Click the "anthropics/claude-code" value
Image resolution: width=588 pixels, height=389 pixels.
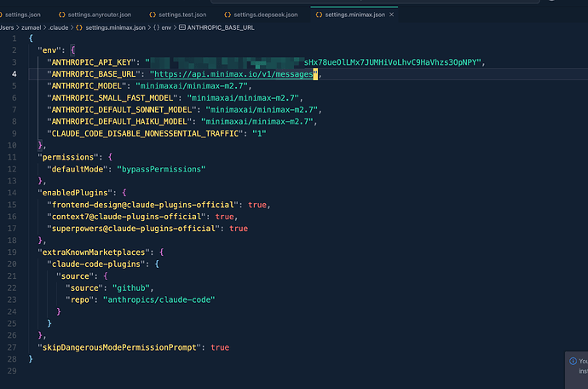pyautogui.click(x=159, y=300)
